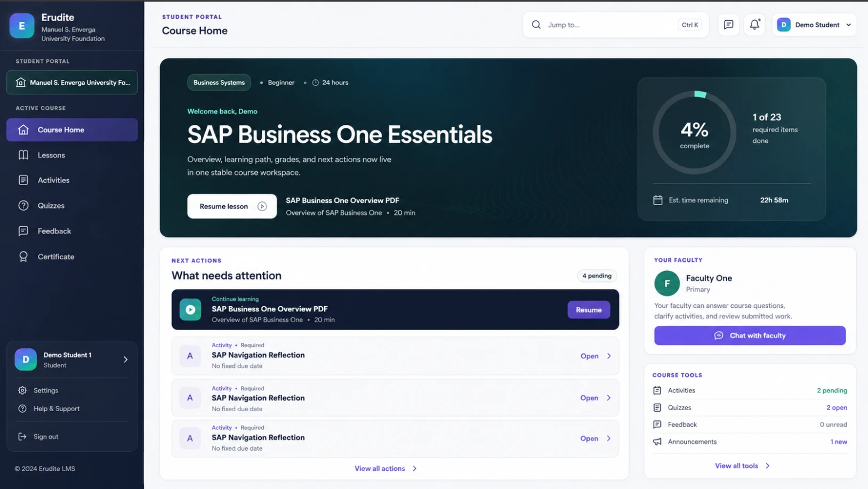Go to Course Home in sidebar
This screenshot has width=868, height=489.
coord(72,130)
